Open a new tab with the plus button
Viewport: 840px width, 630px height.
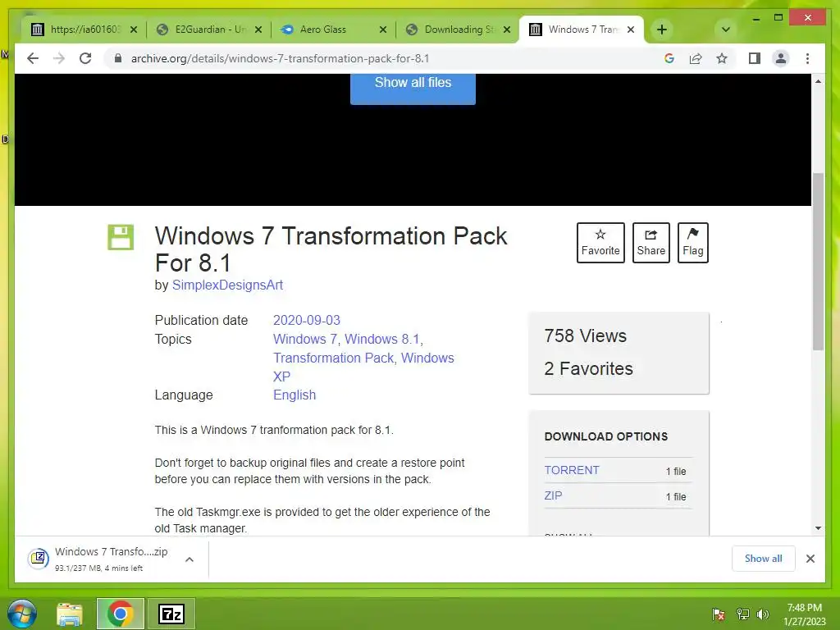click(662, 30)
